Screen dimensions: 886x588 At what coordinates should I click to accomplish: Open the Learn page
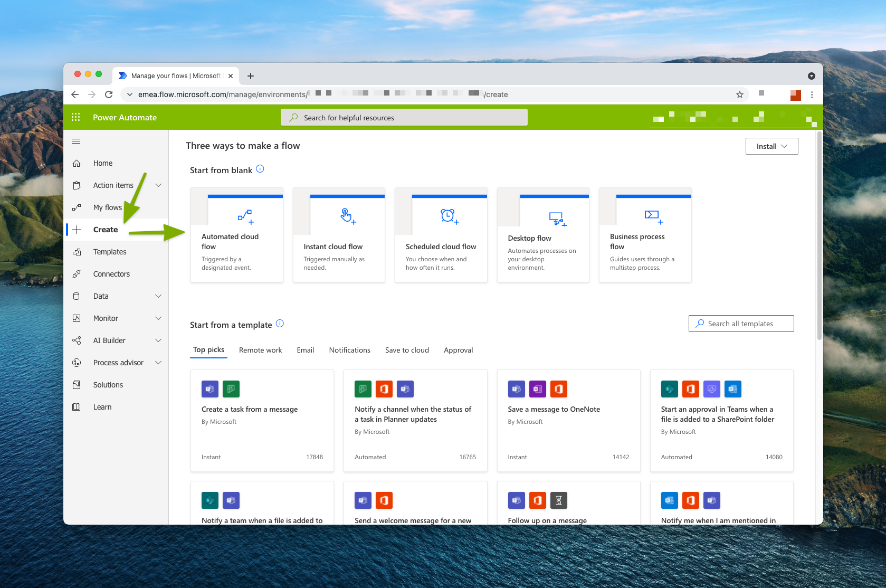pyautogui.click(x=102, y=407)
